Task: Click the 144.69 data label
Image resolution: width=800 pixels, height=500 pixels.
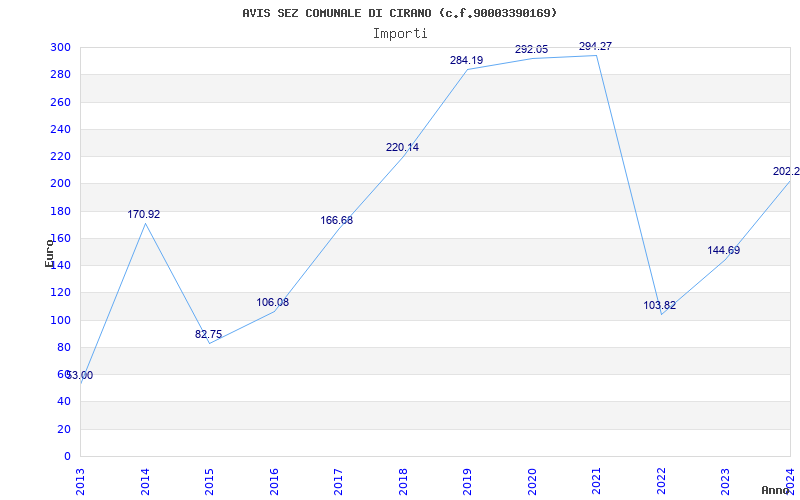Action: click(x=723, y=251)
